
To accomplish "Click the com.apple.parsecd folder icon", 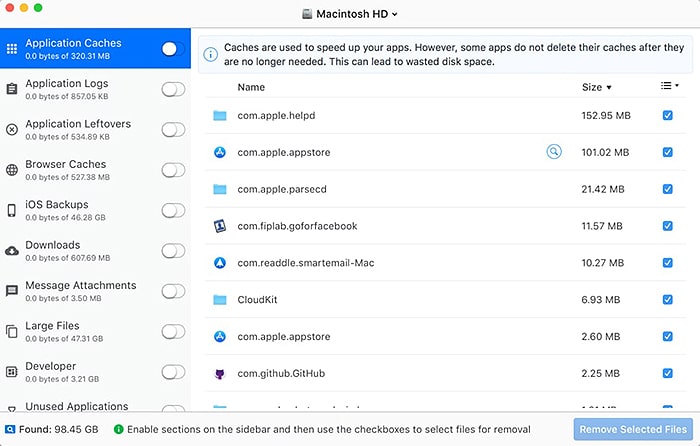I will tap(220, 189).
